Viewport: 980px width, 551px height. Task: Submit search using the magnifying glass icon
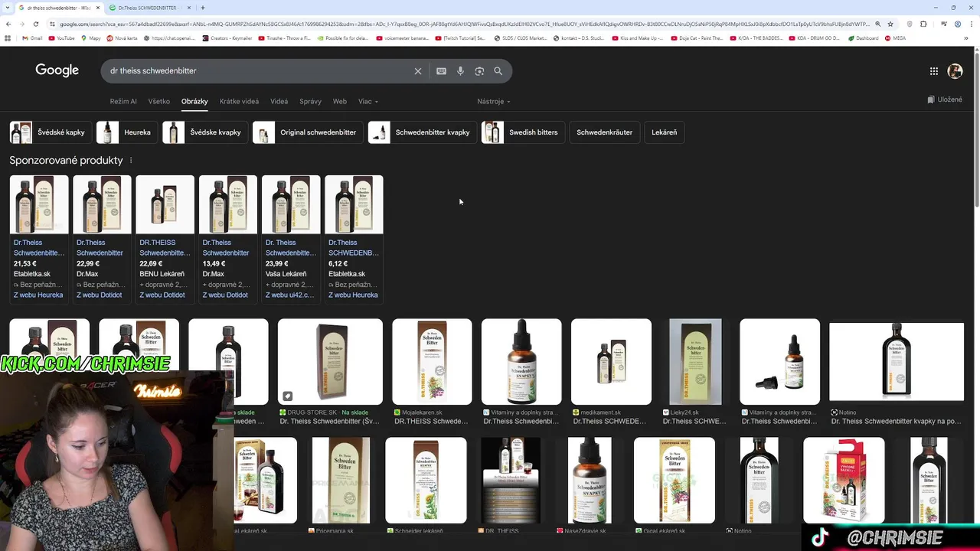(x=498, y=71)
